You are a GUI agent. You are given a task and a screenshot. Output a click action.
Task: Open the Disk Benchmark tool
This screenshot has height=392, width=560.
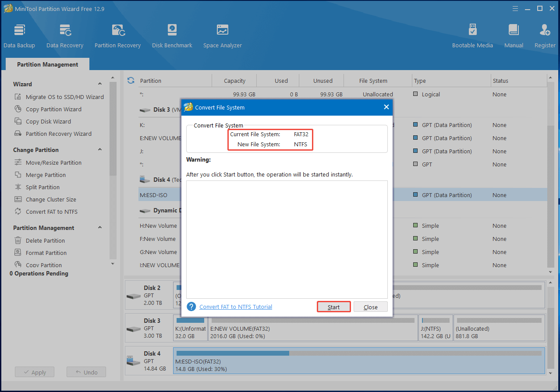(x=172, y=36)
